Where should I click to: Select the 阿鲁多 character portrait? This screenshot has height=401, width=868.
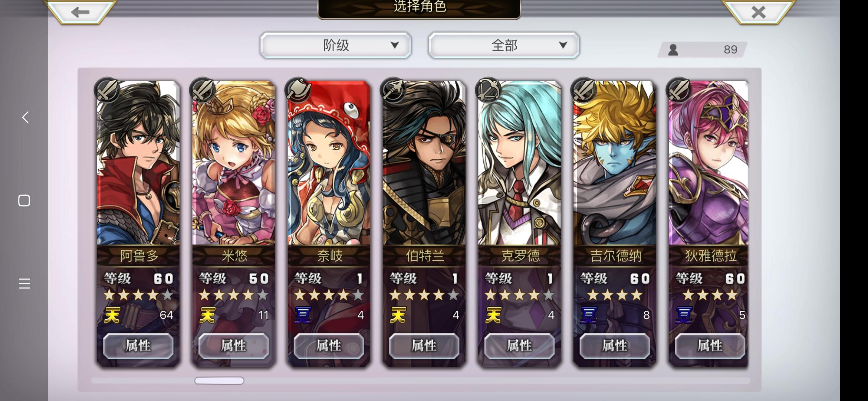(x=138, y=163)
